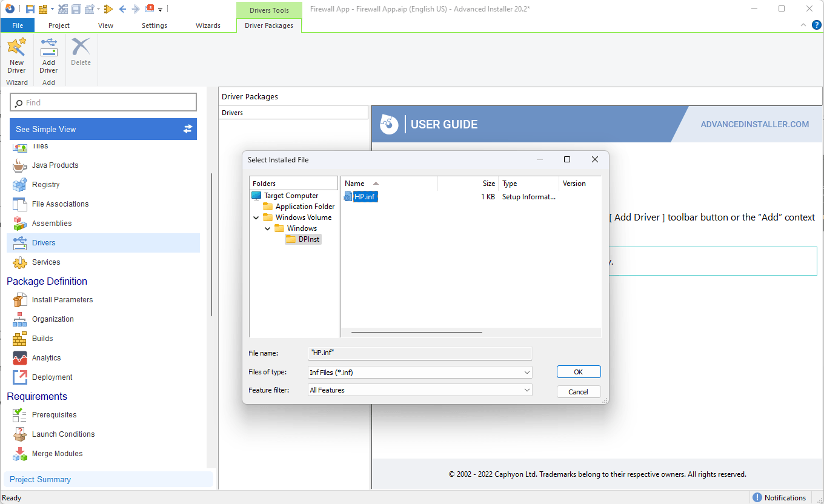Open the Build dropdown arrow next to bricks icon
The width and height of the screenshot is (824, 504).
52,9
